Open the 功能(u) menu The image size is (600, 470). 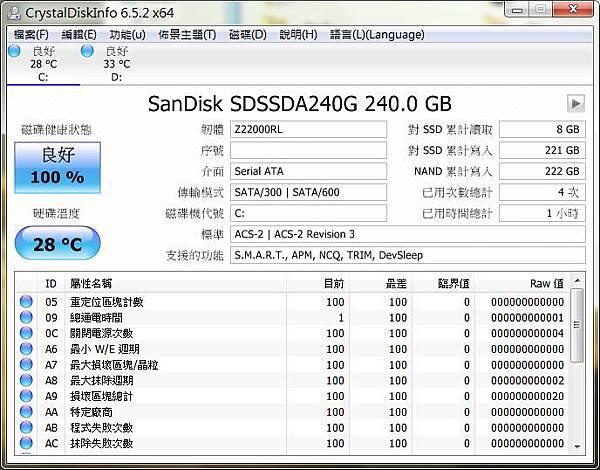click(127, 35)
